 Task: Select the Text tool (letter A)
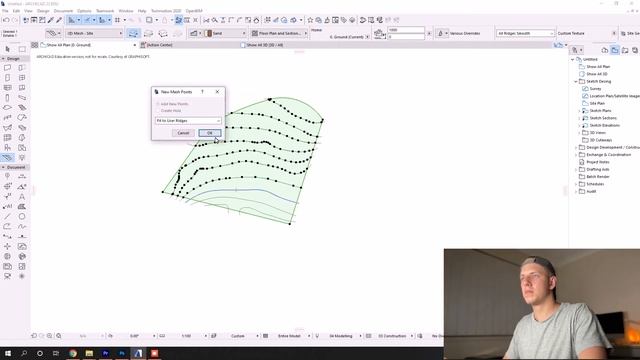coord(22,196)
